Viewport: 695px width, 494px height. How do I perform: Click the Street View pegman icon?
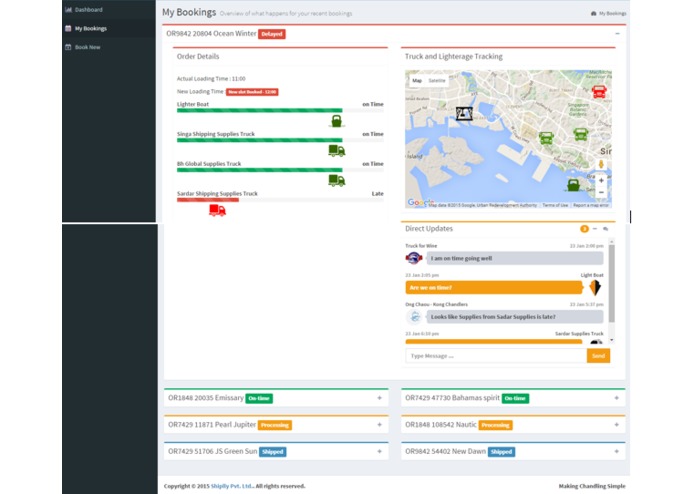coord(601,164)
